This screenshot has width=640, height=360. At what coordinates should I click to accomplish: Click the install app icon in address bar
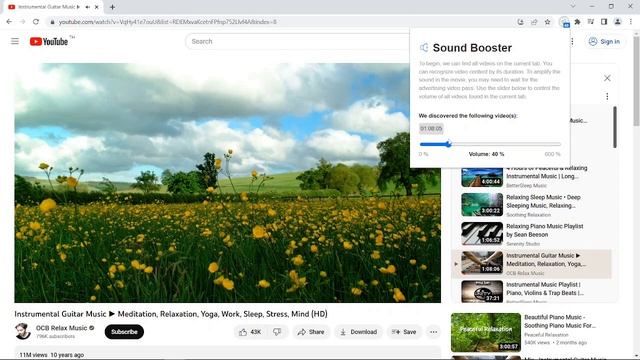pyautogui.click(x=520, y=22)
